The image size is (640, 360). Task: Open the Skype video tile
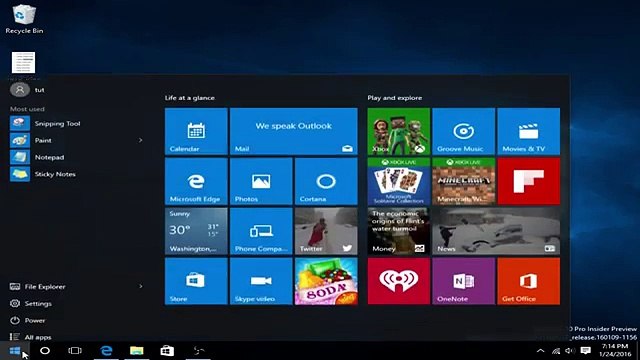pyautogui.click(x=261, y=281)
